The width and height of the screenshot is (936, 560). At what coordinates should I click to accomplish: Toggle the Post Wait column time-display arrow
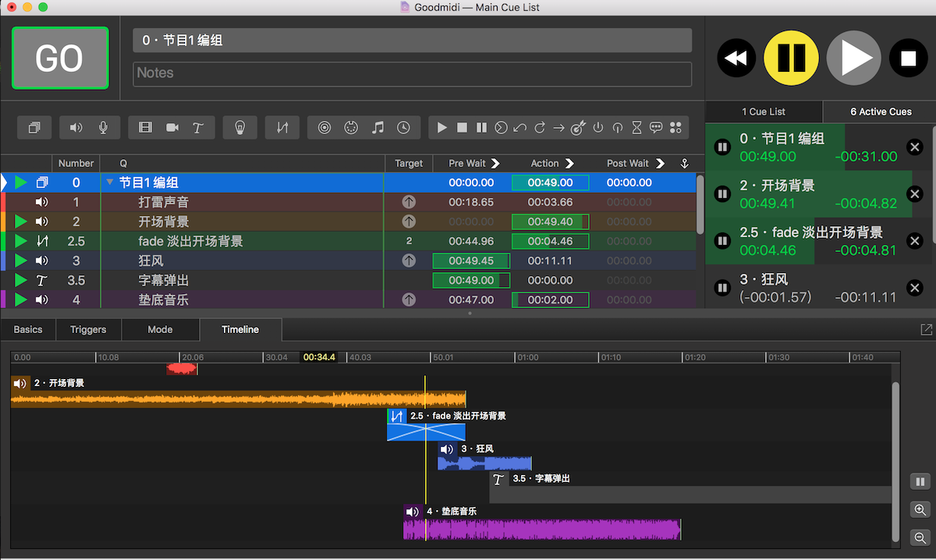[660, 163]
